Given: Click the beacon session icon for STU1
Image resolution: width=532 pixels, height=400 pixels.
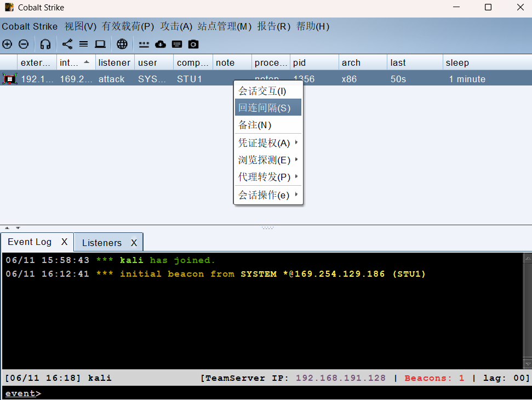Looking at the screenshot, I should [9, 79].
